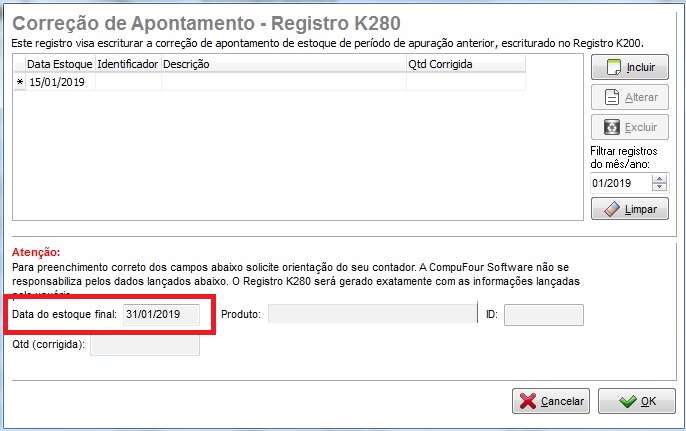Focus the Data do estoque final field
This screenshot has height=431, width=686.
click(x=161, y=315)
